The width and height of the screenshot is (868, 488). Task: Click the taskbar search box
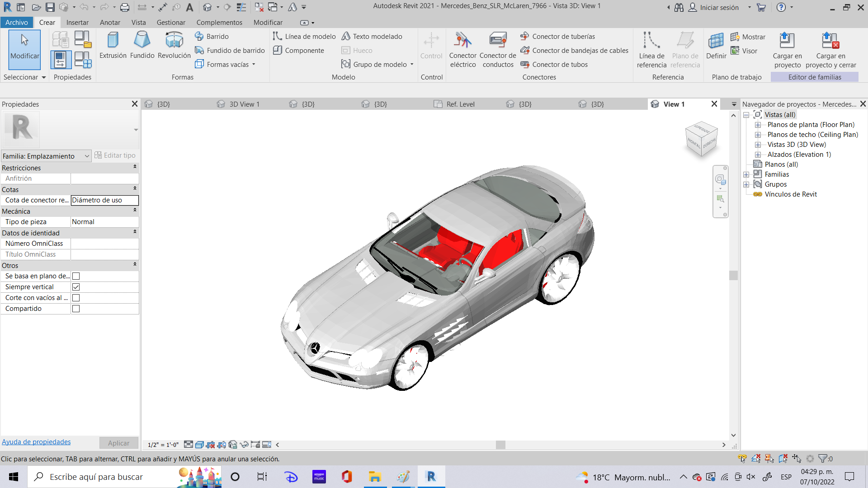point(124,477)
